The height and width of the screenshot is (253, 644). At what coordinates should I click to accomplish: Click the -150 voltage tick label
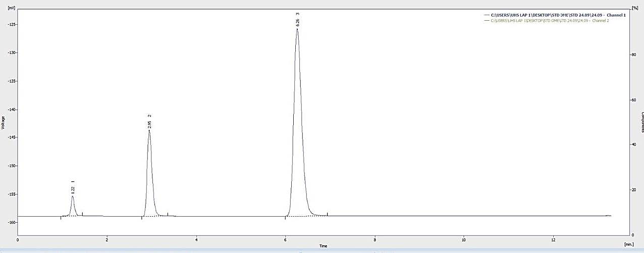coord(11,166)
